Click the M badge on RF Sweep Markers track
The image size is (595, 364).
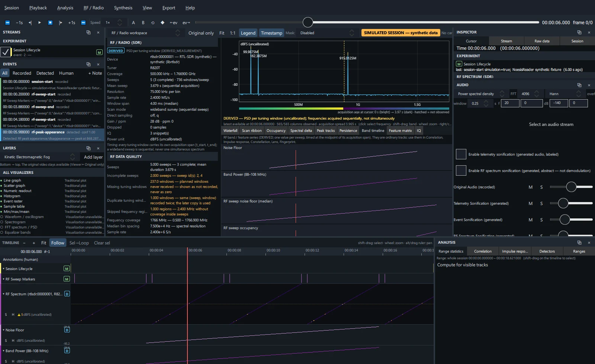point(67,279)
